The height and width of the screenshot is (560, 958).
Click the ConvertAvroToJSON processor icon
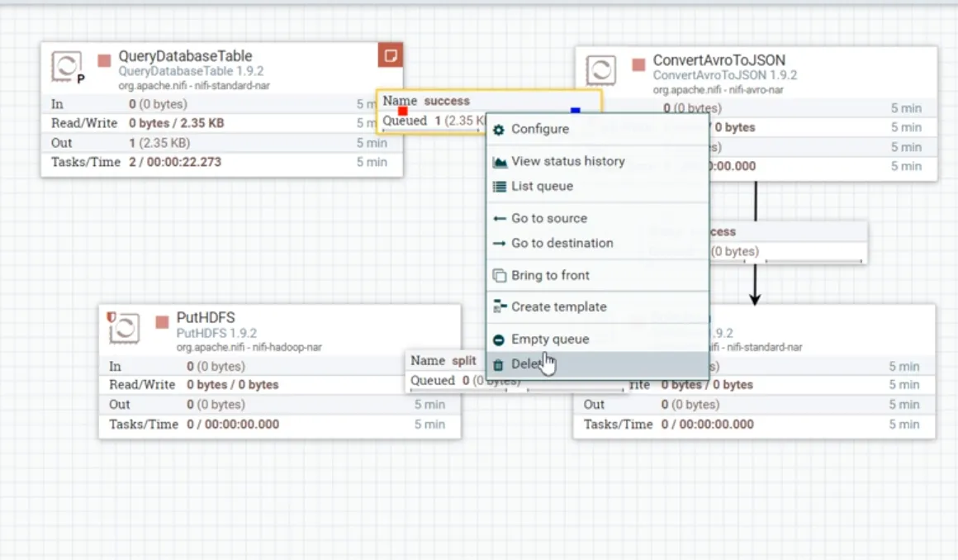pos(600,70)
